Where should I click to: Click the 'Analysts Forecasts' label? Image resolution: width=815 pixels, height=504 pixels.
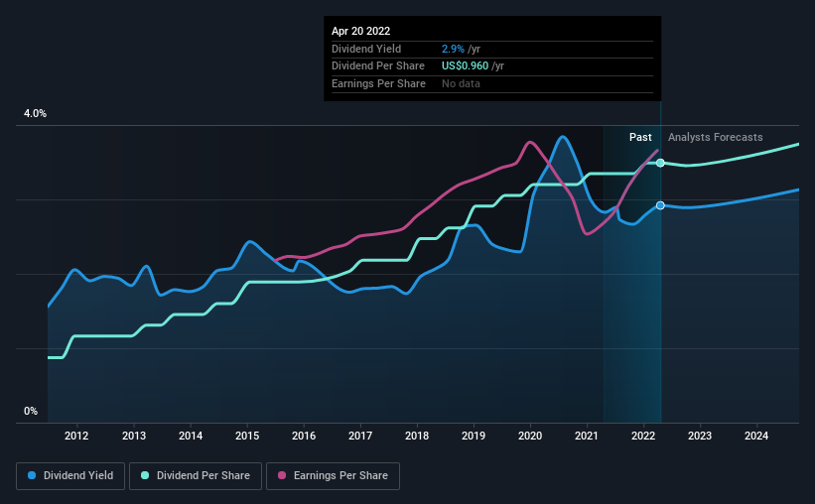click(x=715, y=137)
